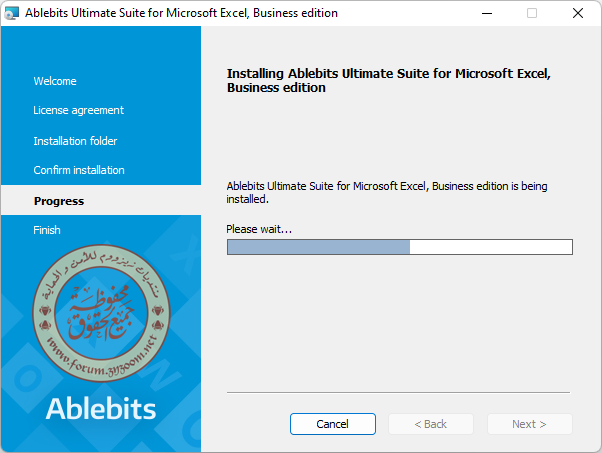Click the Ablebits logo text
This screenshot has width=602, height=453.
pyautogui.click(x=101, y=408)
